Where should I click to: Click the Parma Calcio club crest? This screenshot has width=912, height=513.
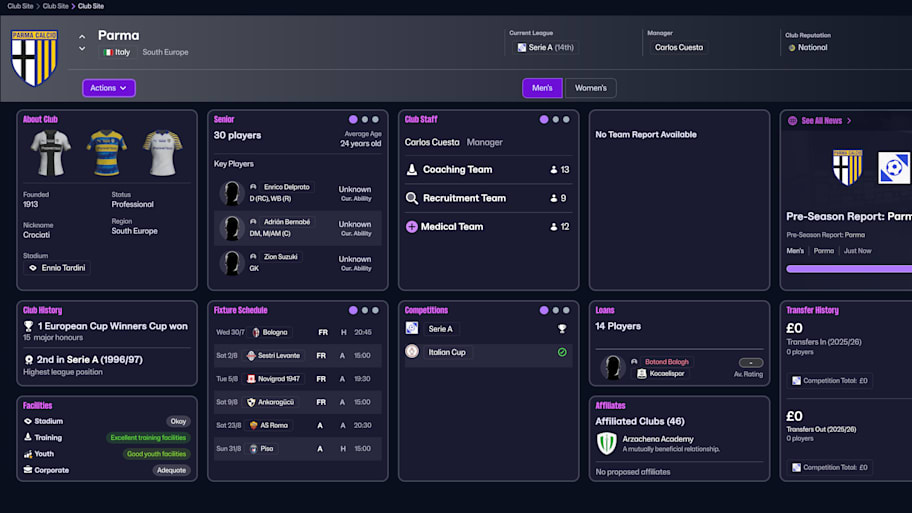34,57
